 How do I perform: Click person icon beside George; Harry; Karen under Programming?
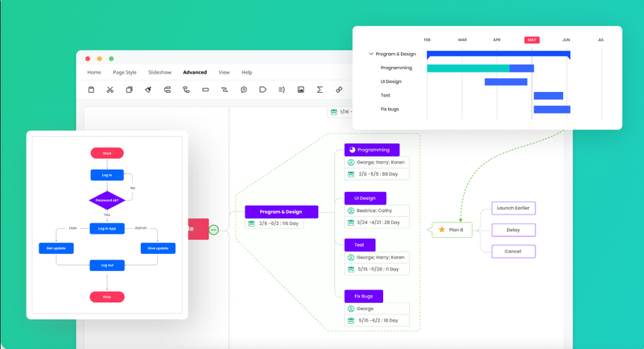pyautogui.click(x=351, y=162)
